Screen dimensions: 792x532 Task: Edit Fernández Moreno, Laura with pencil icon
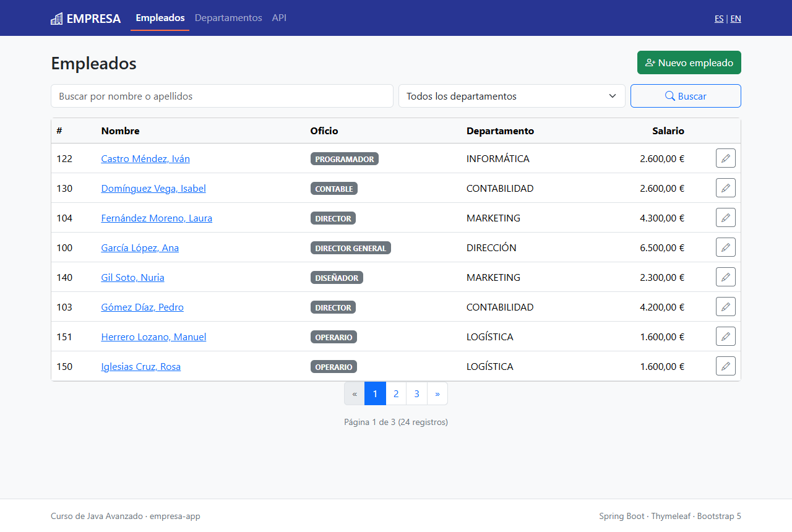coord(726,218)
